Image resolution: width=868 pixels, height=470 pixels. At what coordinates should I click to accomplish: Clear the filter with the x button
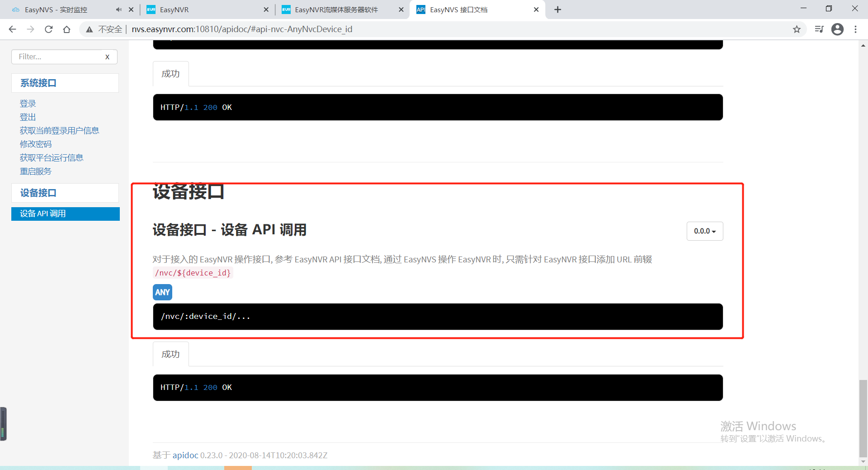click(x=108, y=57)
